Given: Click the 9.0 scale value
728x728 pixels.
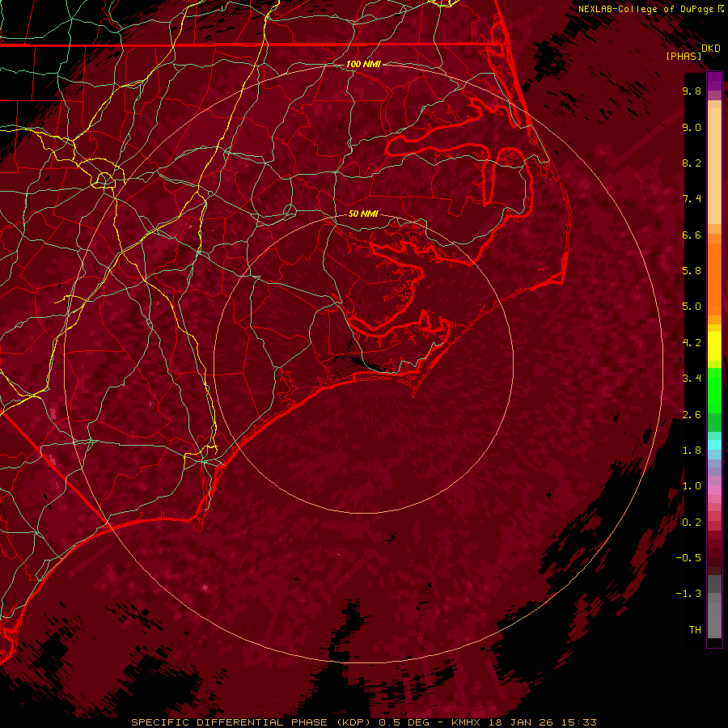Looking at the screenshot, I should (692, 127).
